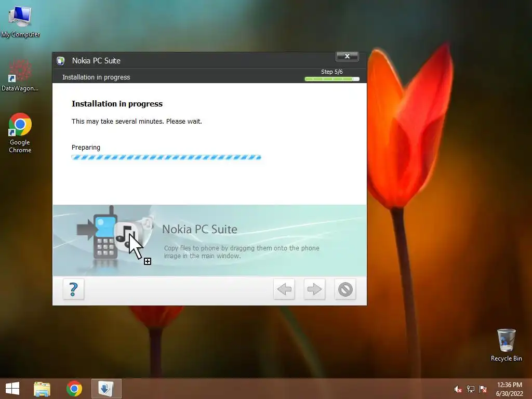
Task: Select the Google Chrome desktop shortcut
Action: pos(20,133)
